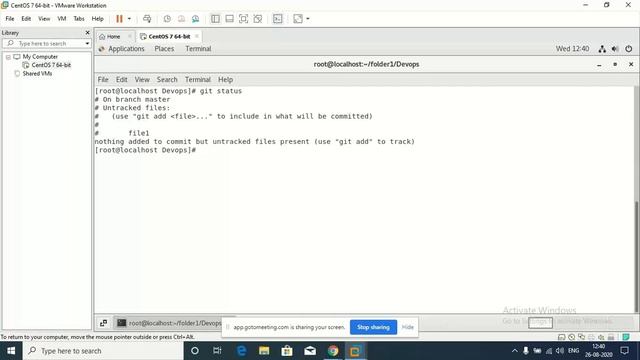Screen dimensions: 640x360
Task: Open the VM menu
Action: [x=62, y=19]
